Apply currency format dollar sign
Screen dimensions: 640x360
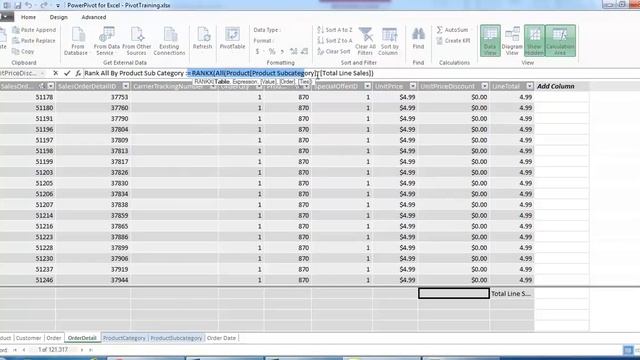[x=257, y=51]
